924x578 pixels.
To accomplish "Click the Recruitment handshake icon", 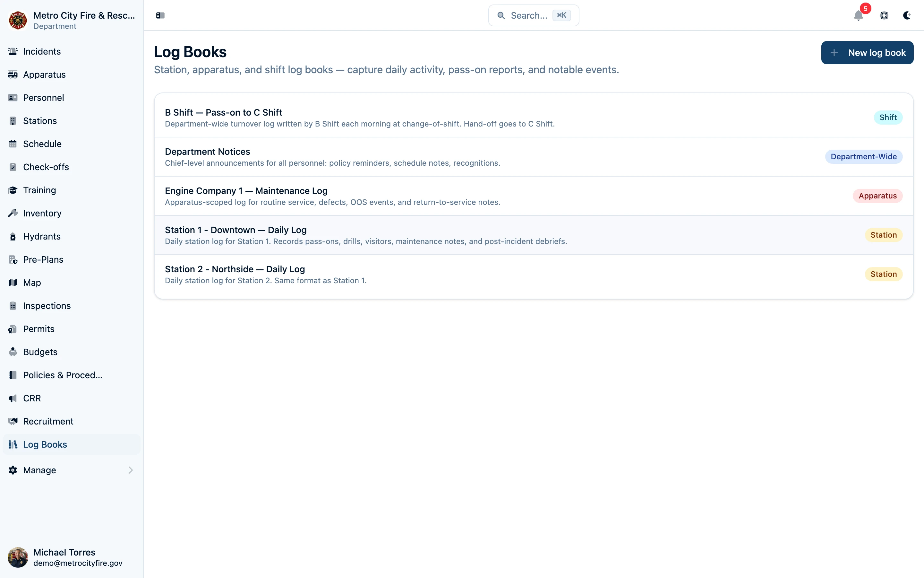I will point(13,421).
